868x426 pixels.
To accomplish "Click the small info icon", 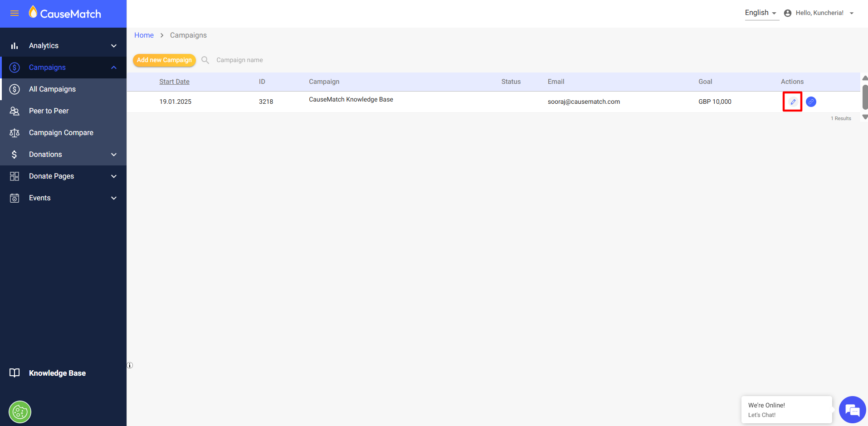I will pyautogui.click(x=130, y=365).
